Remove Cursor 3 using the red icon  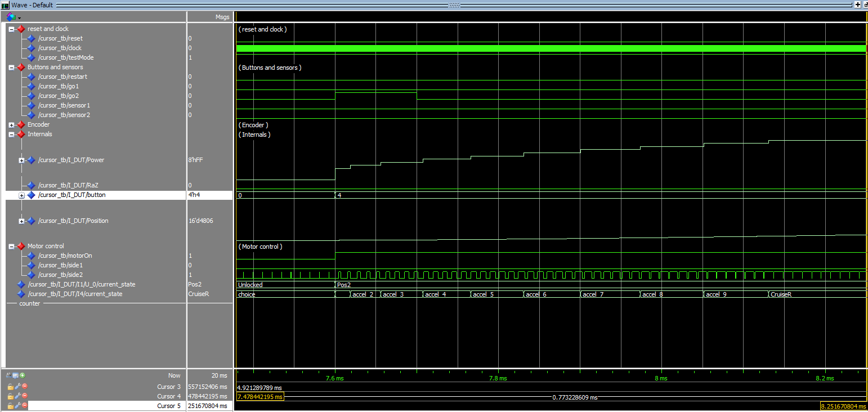tap(25, 387)
